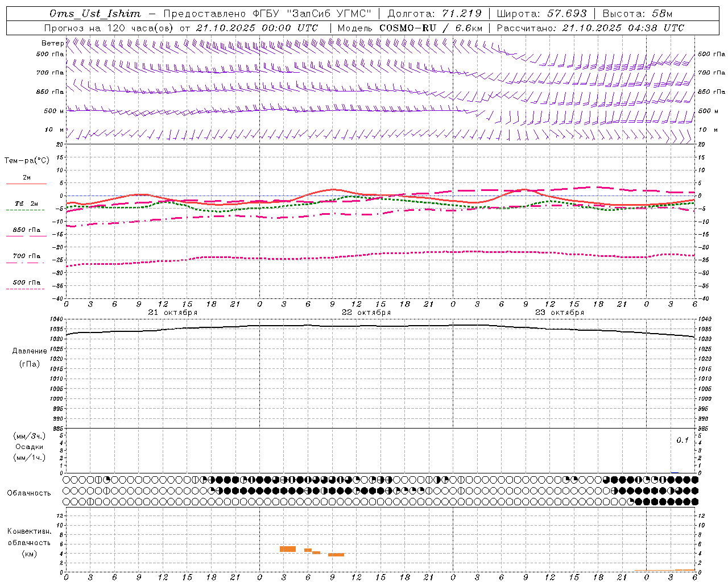This screenshot has height=582, width=728.
Task: Click the text Прогноз на 120 часа(ов)
Action: (109, 28)
